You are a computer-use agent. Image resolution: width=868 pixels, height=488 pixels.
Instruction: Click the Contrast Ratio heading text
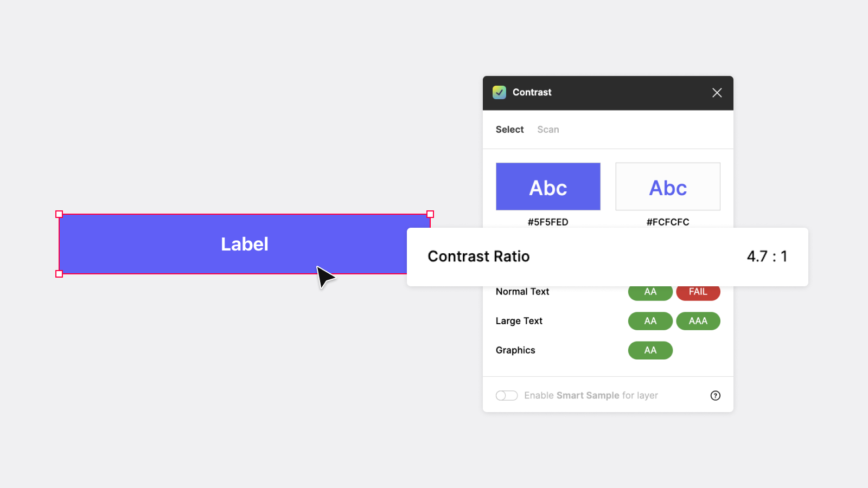[x=478, y=256]
